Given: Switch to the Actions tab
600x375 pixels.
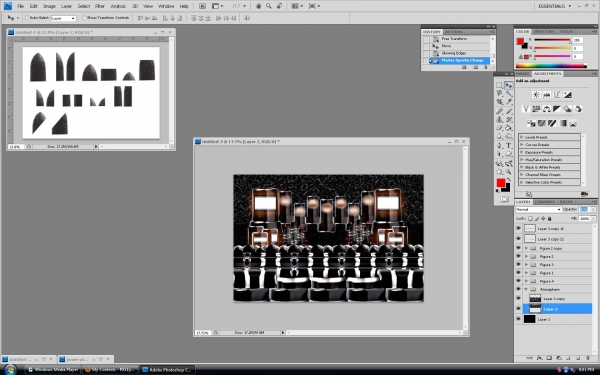Looking at the screenshot, I should click(x=453, y=32).
